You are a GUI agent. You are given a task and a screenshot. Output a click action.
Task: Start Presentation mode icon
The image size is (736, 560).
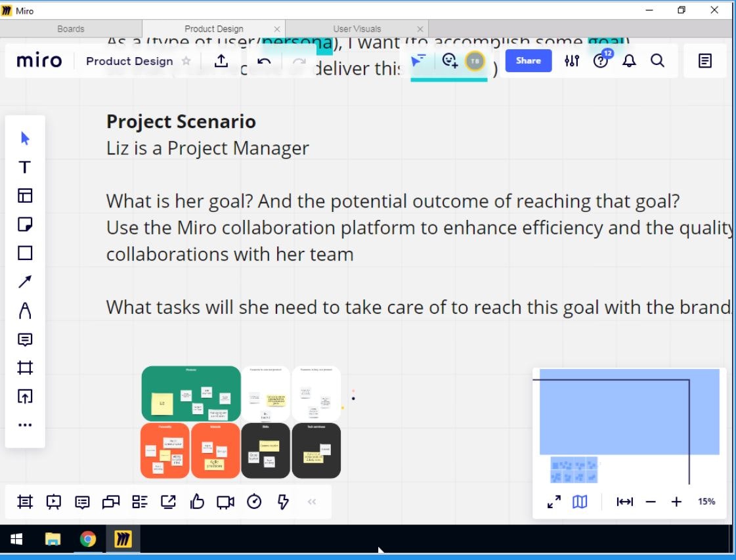coord(54,502)
